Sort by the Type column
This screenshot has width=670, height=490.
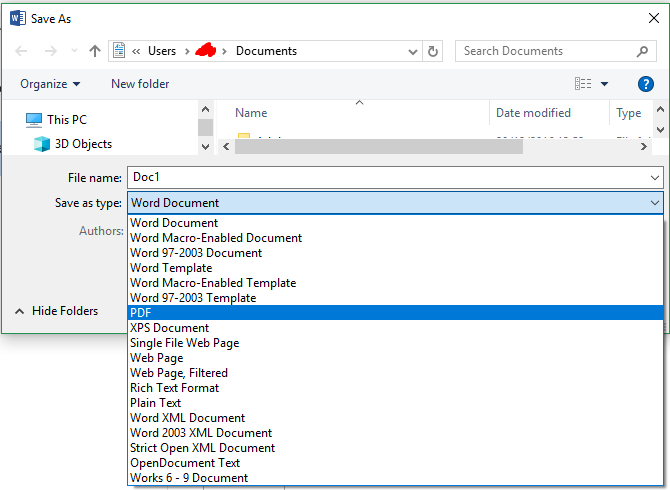pyautogui.click(x=629, y=113)
